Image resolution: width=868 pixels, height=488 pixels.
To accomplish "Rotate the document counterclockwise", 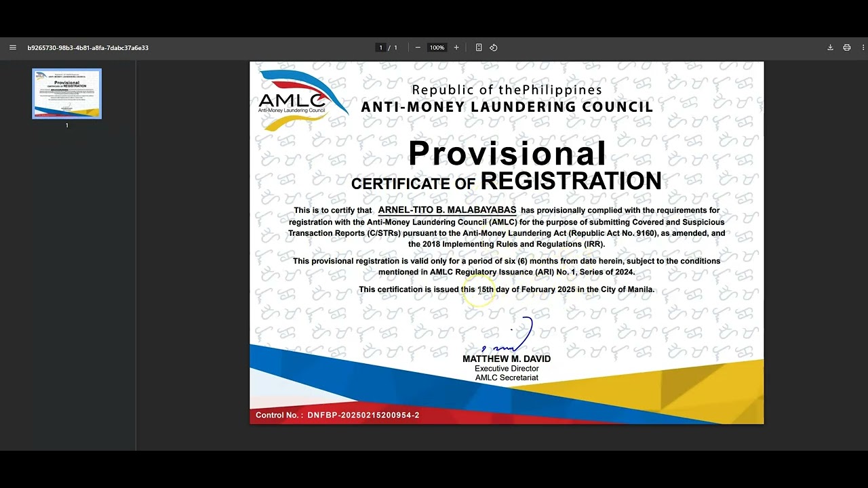I will [x=494, y=47].
